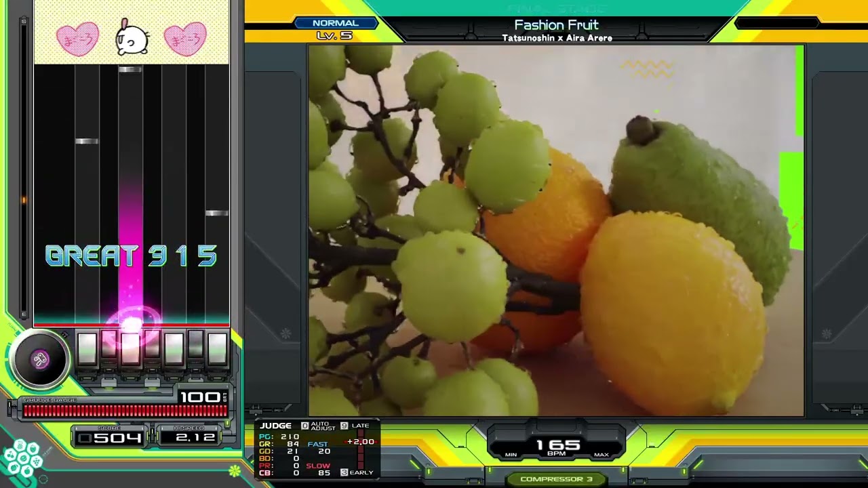Click the SLOW label in judge panel
Screen dimensions: 868x488
[x=318, y=466]
